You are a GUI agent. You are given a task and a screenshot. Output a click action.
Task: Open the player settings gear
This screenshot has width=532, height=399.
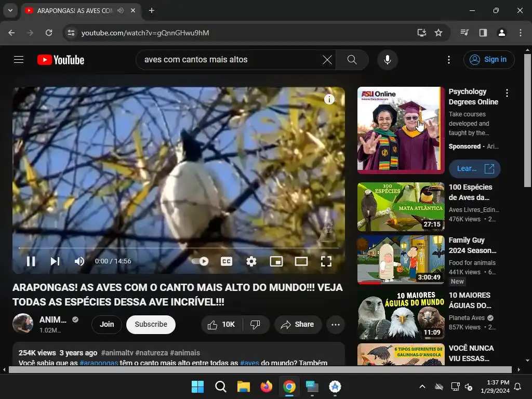pos(251,261)
